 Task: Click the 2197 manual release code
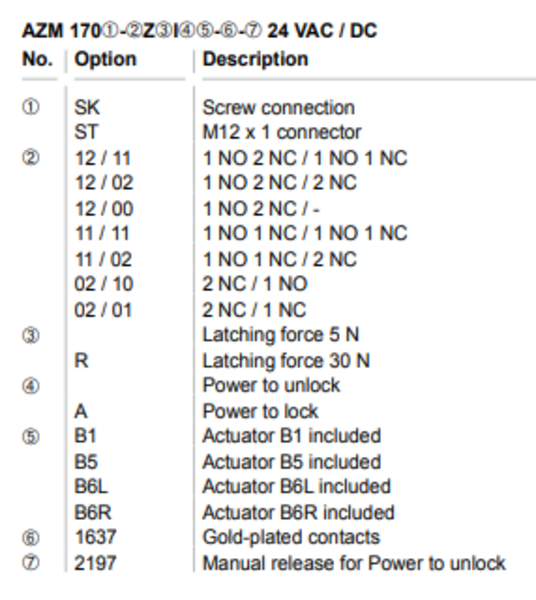(x=95, y=563)
